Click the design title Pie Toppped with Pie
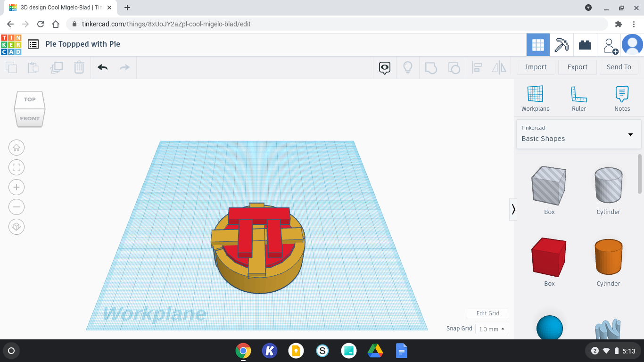The image size is (644, 362). (x=83, y=44)
